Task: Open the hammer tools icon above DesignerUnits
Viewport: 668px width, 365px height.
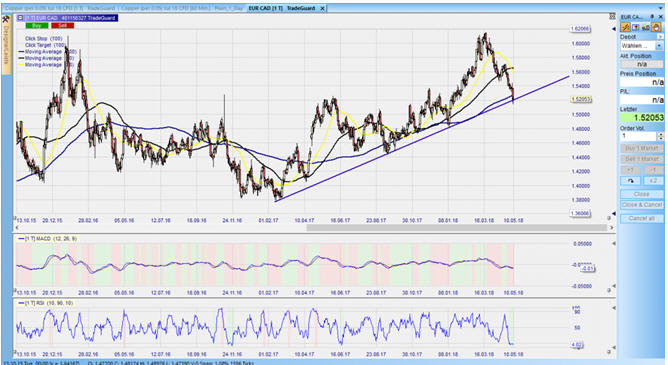Action: coord(6,19)
